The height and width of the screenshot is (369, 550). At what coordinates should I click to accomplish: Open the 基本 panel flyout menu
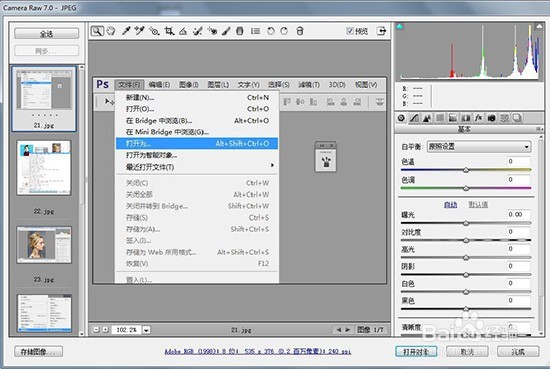[x=539, y=129]
